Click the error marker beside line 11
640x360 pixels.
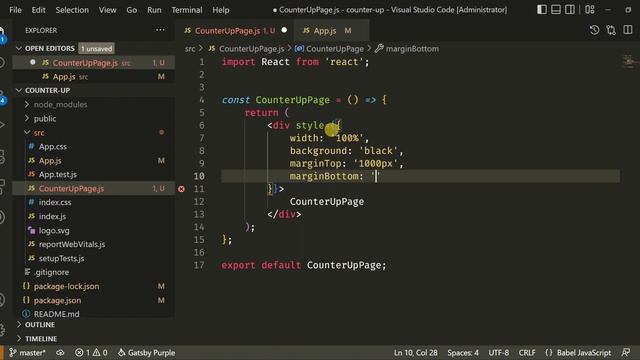(181, 189)
